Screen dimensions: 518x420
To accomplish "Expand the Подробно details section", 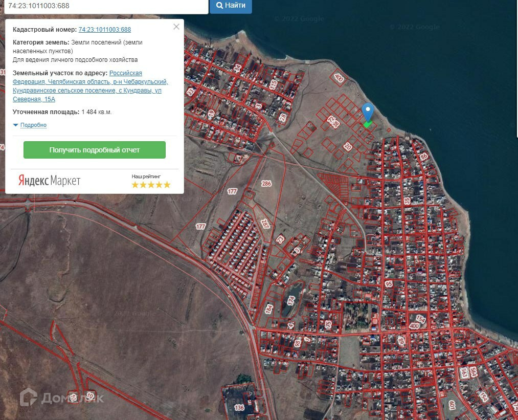I will click(33, 125).
